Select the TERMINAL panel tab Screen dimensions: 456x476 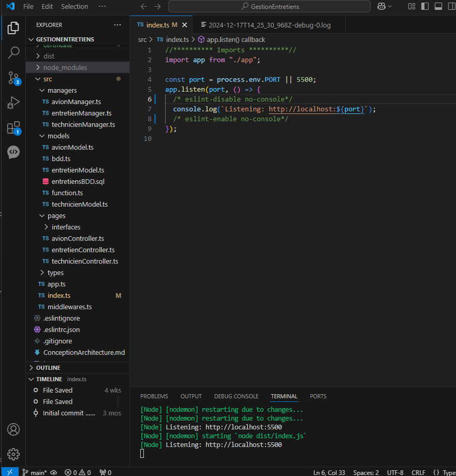click(284, 396)
